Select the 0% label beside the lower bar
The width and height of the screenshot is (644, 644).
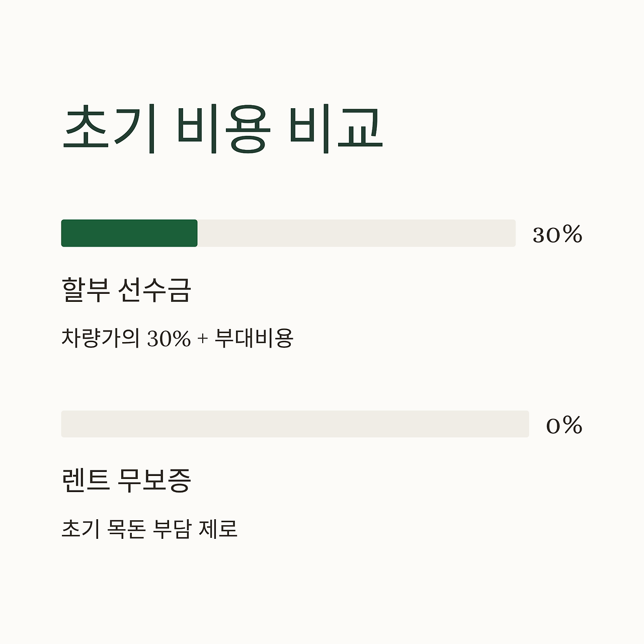point(564,426)
